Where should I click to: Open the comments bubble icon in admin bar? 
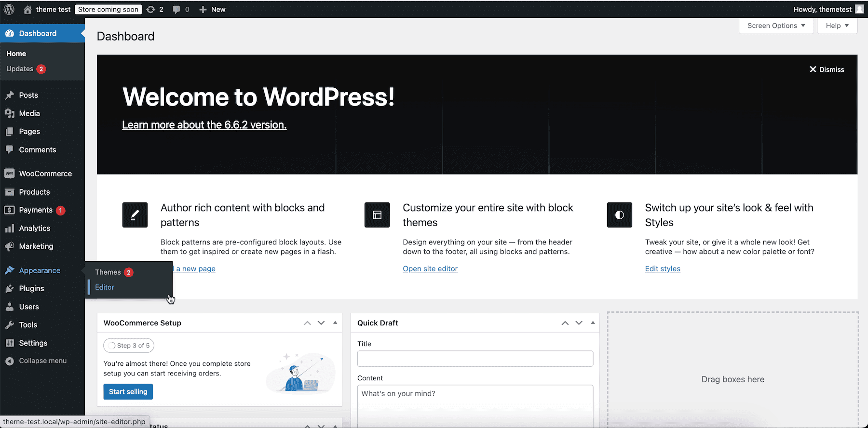click(x=176, y=10)
